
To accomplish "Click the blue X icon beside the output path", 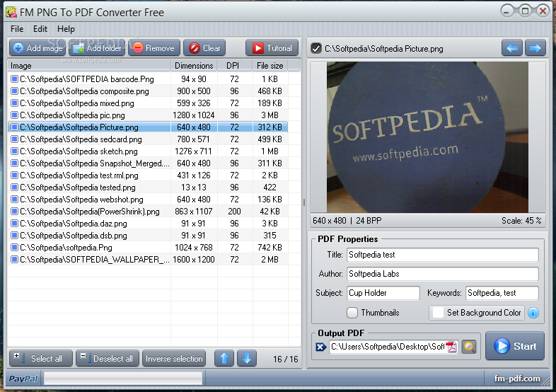I will pyautogui.click(x=321, y=347).
